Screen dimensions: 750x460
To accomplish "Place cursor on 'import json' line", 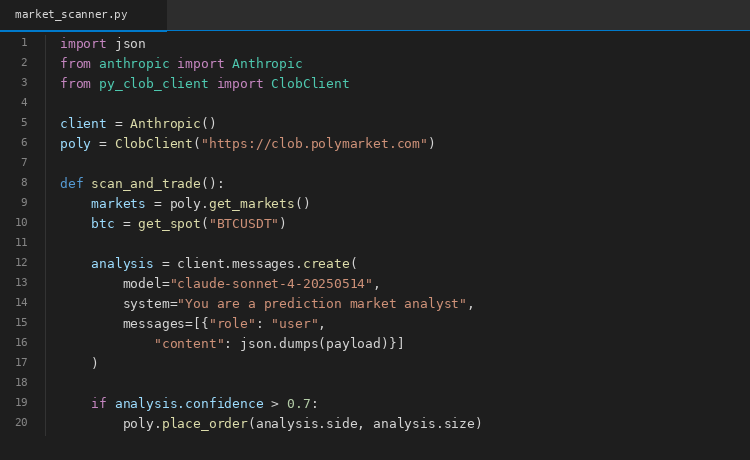I will click(103, 44).
